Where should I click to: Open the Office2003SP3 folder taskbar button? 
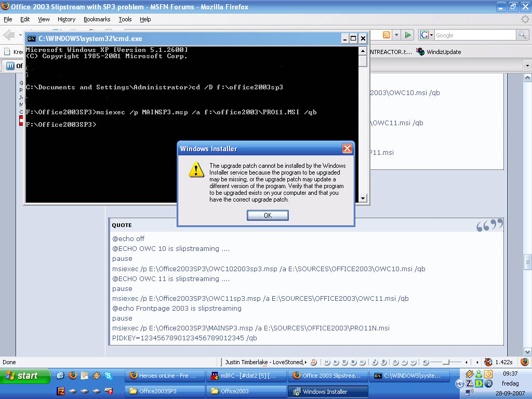[165, 392]
